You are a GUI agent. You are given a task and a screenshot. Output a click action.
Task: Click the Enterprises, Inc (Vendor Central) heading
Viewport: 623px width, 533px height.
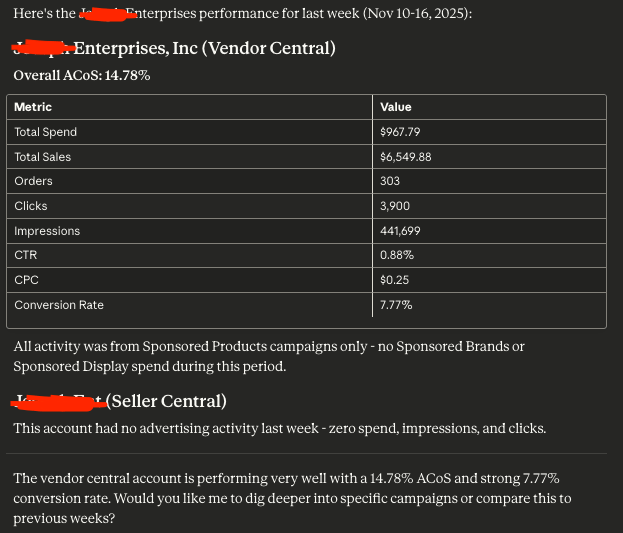(x=205, y=48)
